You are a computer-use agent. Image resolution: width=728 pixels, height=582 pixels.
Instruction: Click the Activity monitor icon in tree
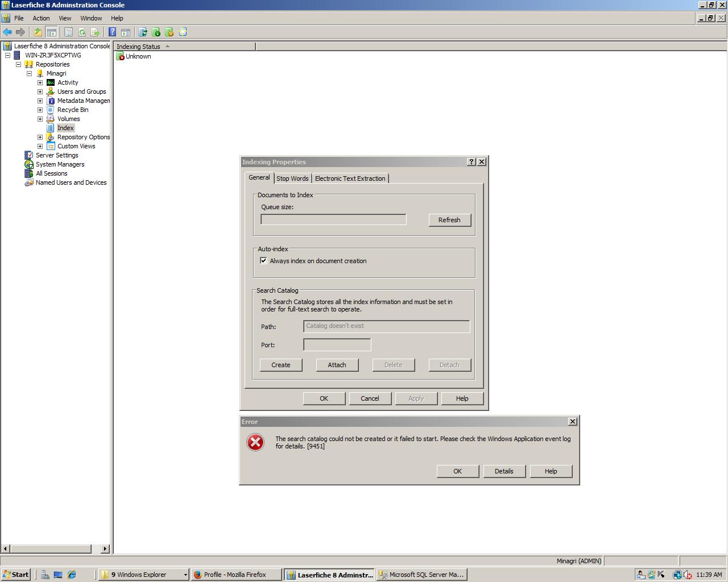pos(51,82)
